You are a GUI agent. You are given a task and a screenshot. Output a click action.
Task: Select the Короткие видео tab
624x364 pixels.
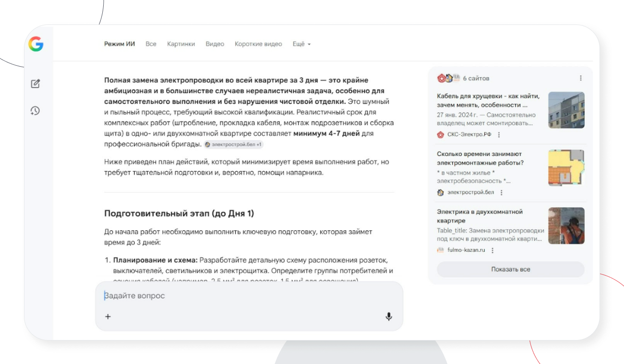(258, 44)
